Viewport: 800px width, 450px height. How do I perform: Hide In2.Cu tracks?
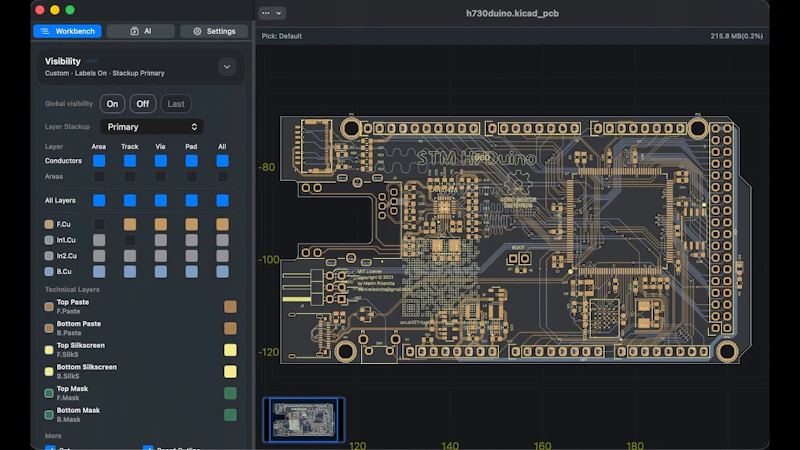click(x=130, y=256)
